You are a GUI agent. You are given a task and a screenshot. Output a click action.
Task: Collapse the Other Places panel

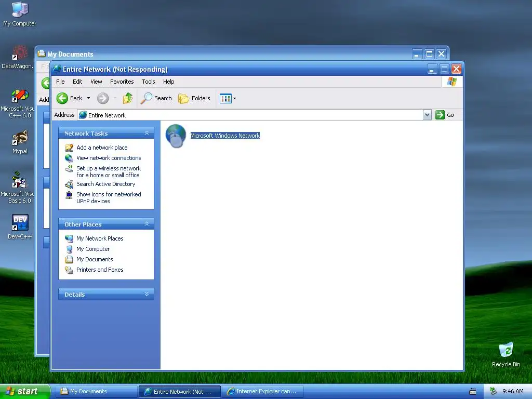click(x=147, y=224)
